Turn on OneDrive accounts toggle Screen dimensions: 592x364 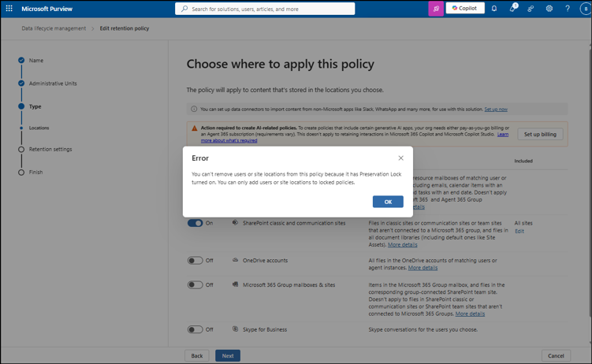(x=195, y=260)
